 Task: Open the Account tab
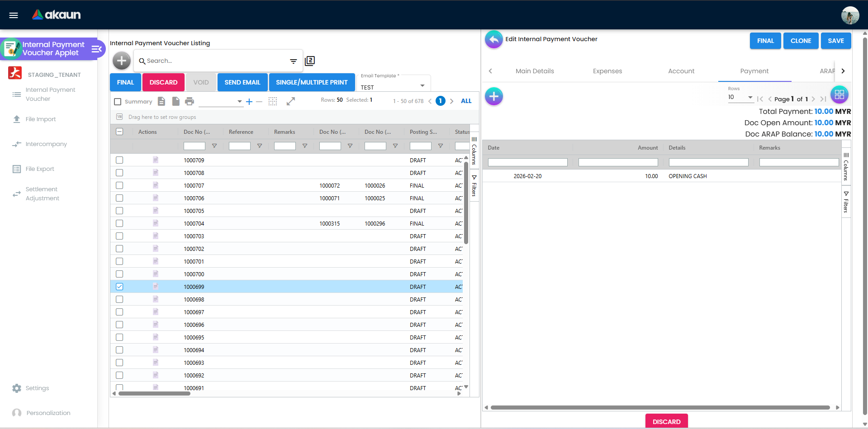(681, 71)
